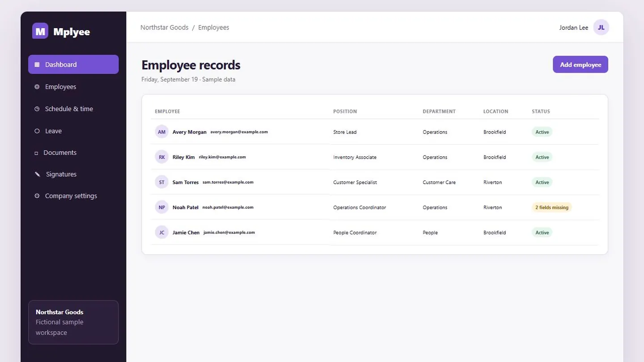Open Schedule & time page
The width and height of the screenshot is (644, 362).
click(x=73, y=109)
